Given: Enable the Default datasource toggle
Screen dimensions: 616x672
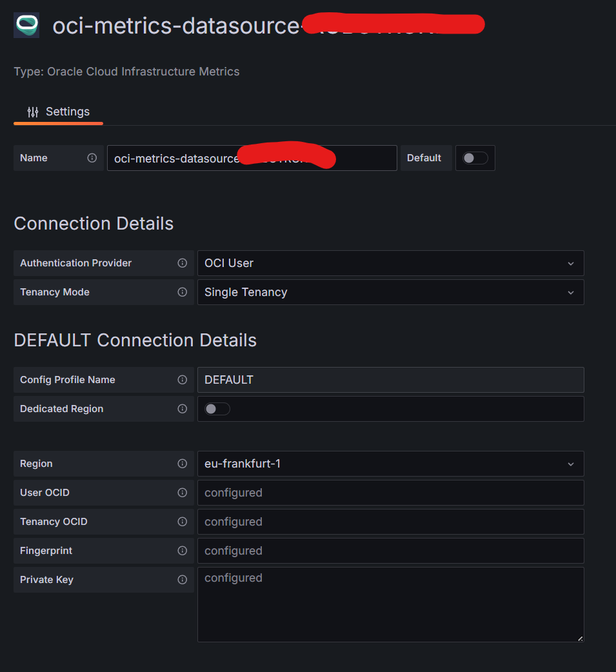Looking at the screenshot, I should (x=475, y=158).
